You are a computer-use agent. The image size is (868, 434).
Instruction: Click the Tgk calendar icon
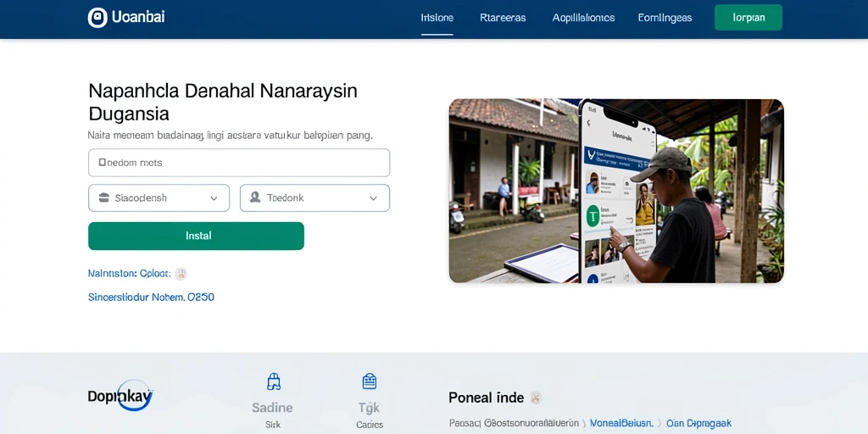(x=370, y=381)
